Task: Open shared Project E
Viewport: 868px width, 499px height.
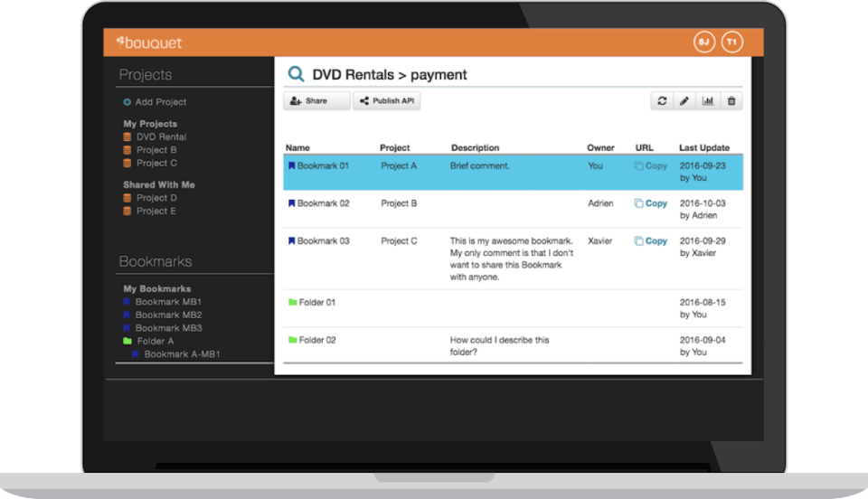Action: click(149, 212)
